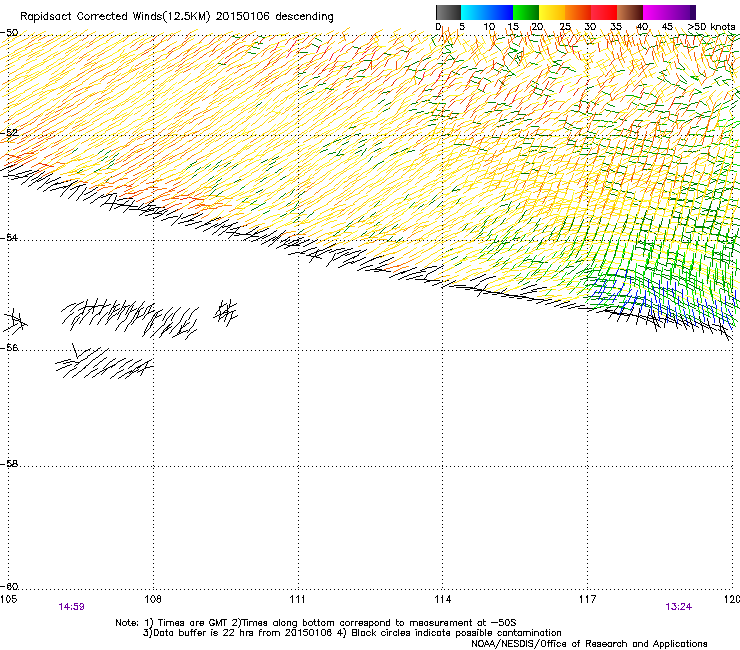Click the orange 25-30 knots color segment

[x=578, y=12]
